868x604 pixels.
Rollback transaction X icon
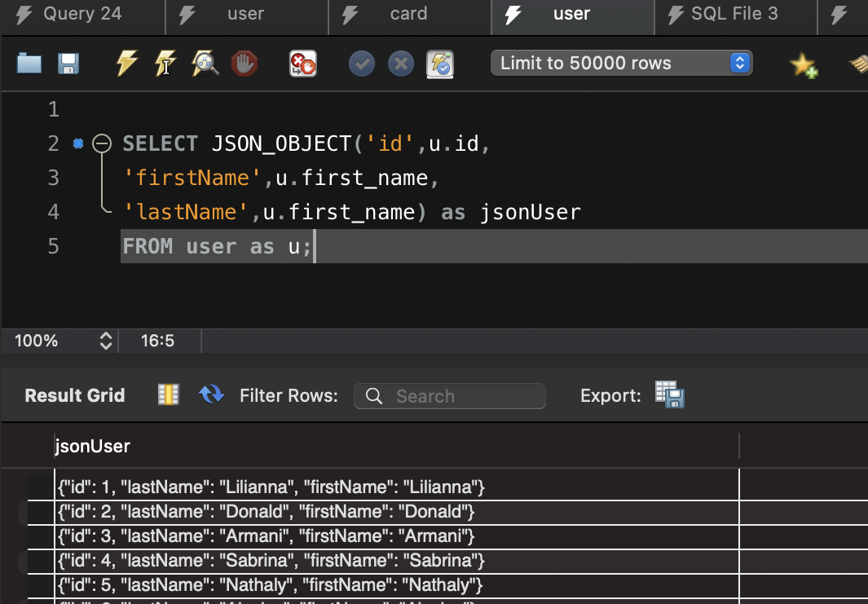[401, 64]
